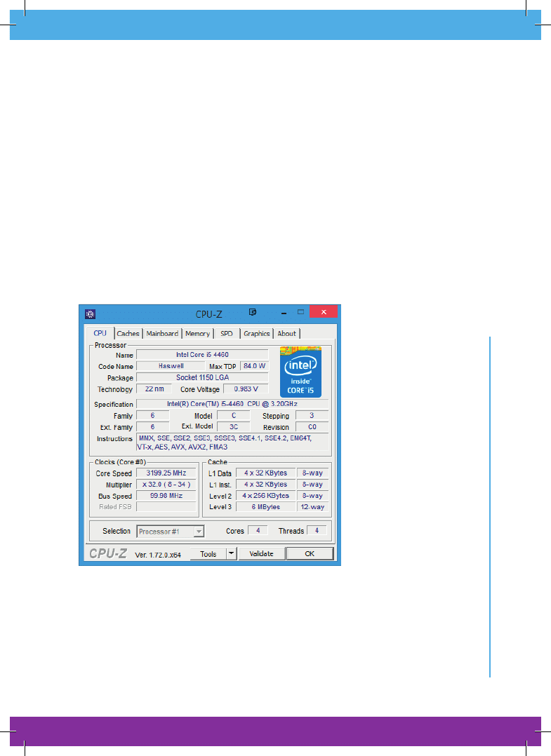Open the SPD tab
The image size is (551, 756).
tap(226, 334)
